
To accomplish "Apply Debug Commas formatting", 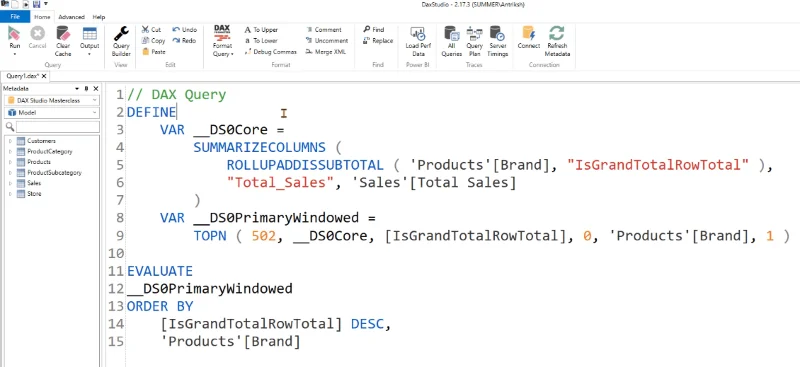I will [x=271, y=52].
